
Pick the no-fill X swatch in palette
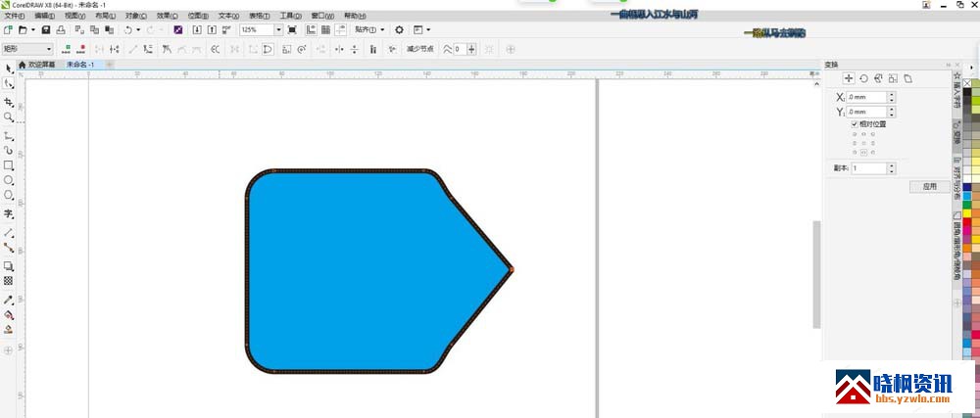pos(967,83)
